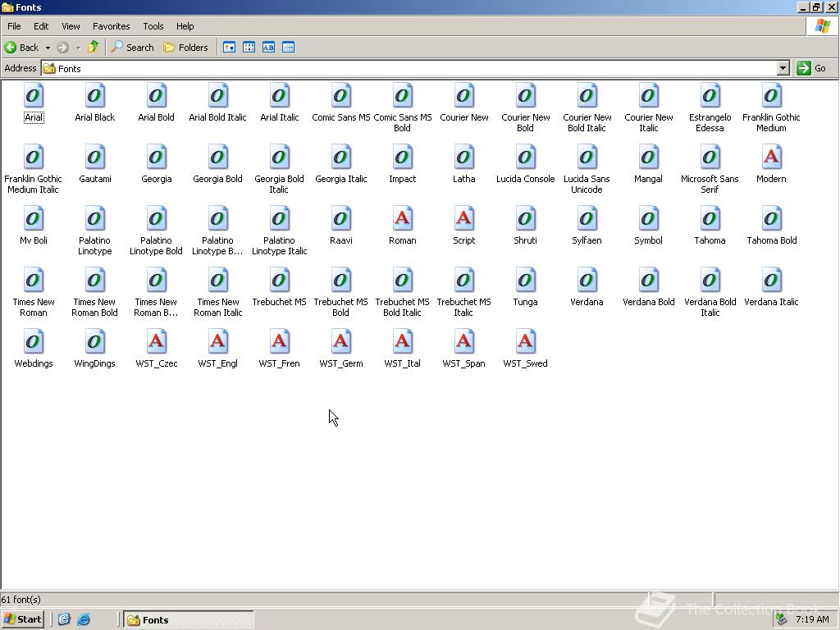The height and width of the screenshot is (630, 840).
Task: Click the Microsoft Sans Serif font icon
Action: [710, 157]
